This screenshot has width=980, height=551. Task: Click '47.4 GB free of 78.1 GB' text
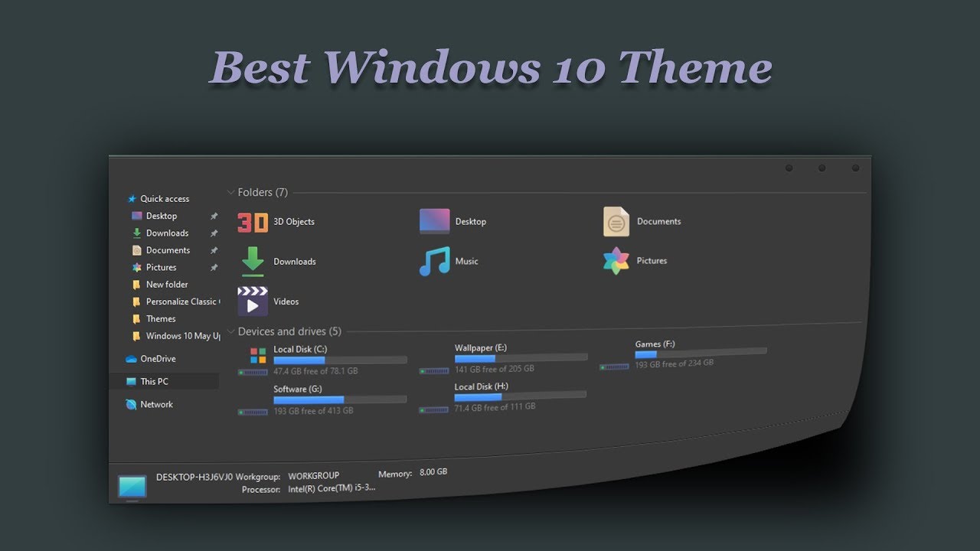315,371
